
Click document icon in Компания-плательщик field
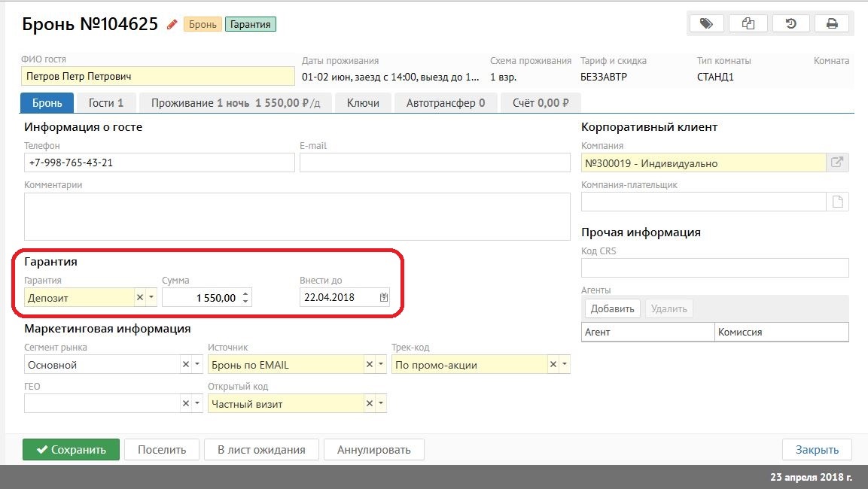click(837, 202)
